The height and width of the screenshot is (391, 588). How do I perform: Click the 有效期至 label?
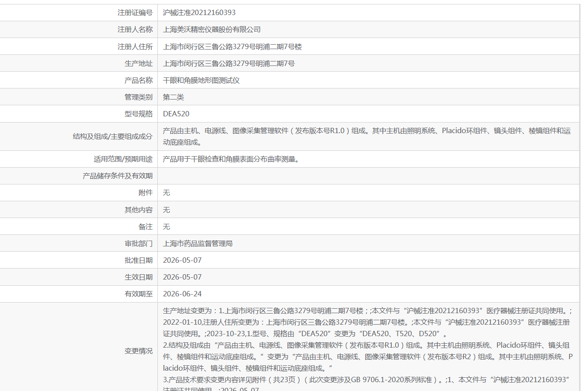pyautogui.click(x=139, y=294)
